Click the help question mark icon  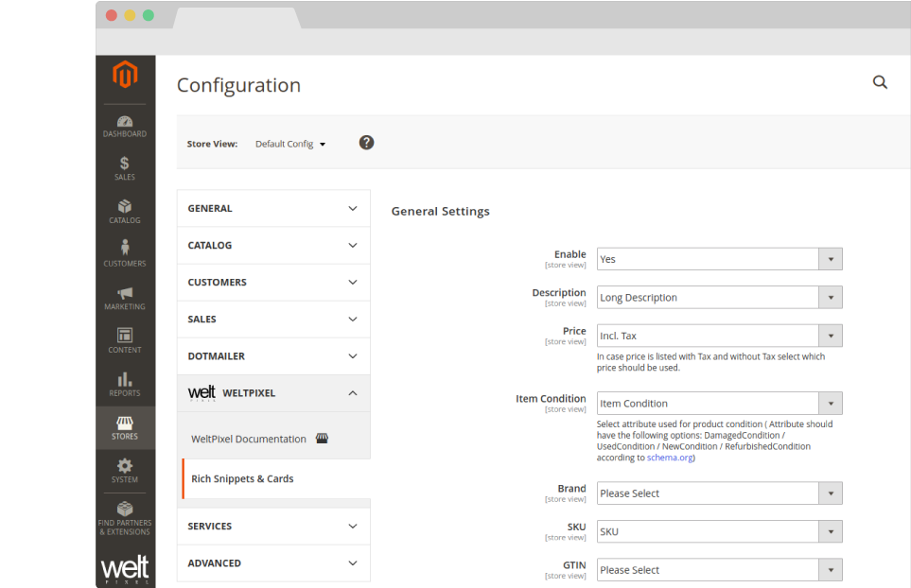[367, 143]
